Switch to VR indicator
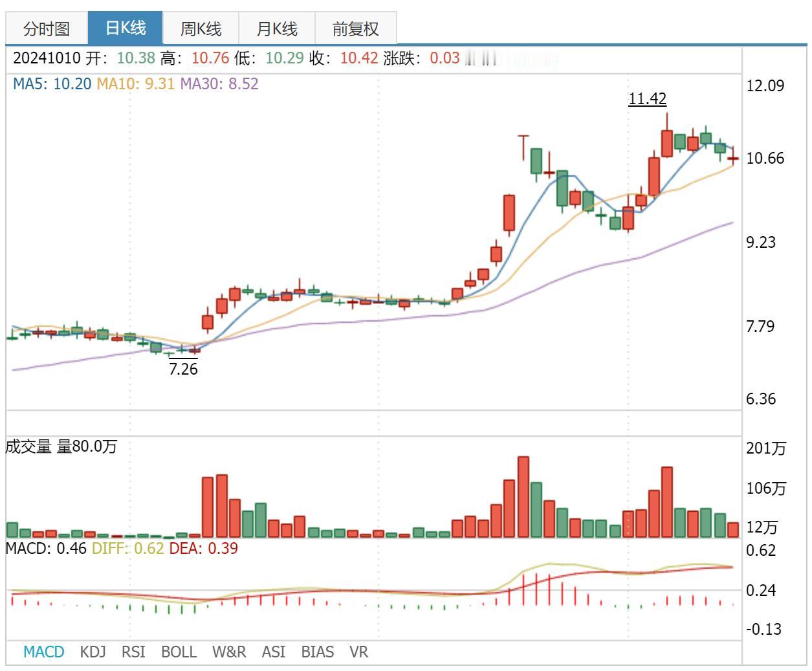The height and width of the screenshot is (671, 812). 358,652
